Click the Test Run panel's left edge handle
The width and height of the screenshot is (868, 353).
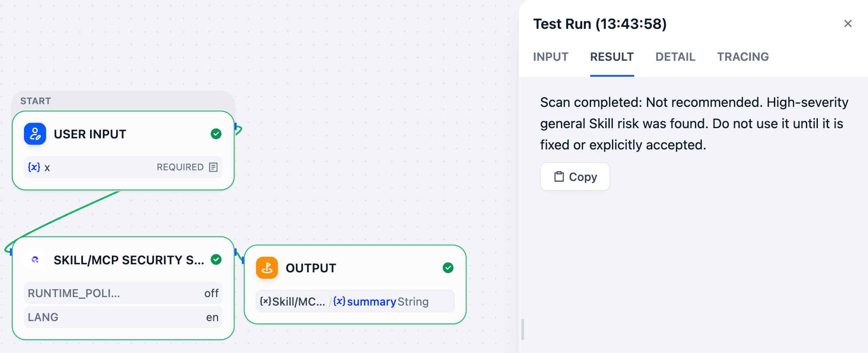click(x=523, y=329)
